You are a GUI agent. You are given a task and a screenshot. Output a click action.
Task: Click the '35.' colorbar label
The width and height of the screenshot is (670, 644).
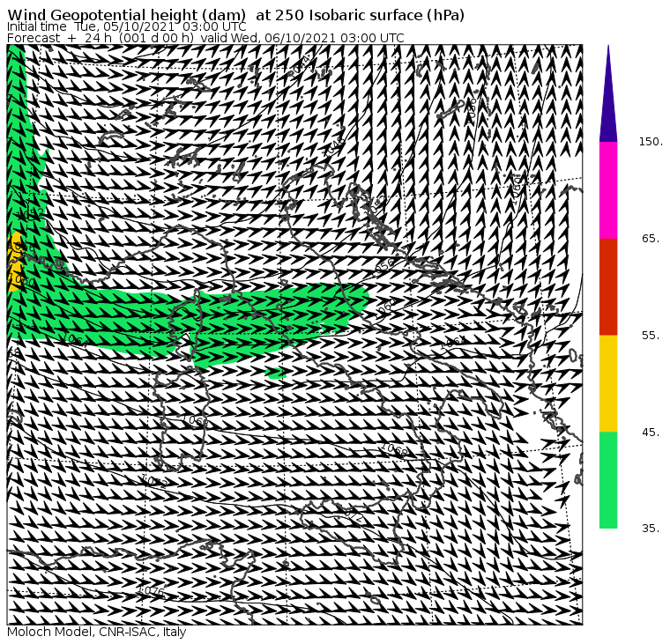[651, 529]
